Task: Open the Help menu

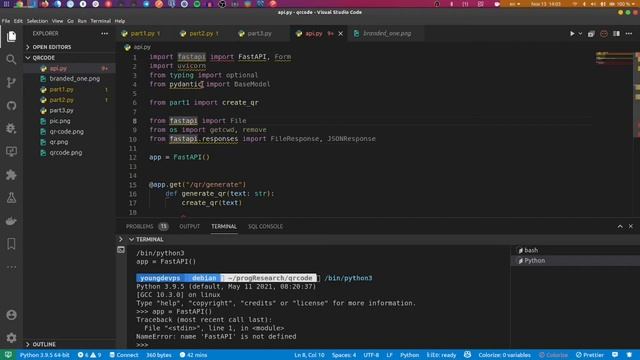Action: pyautogui.click(x=120, y=21)
